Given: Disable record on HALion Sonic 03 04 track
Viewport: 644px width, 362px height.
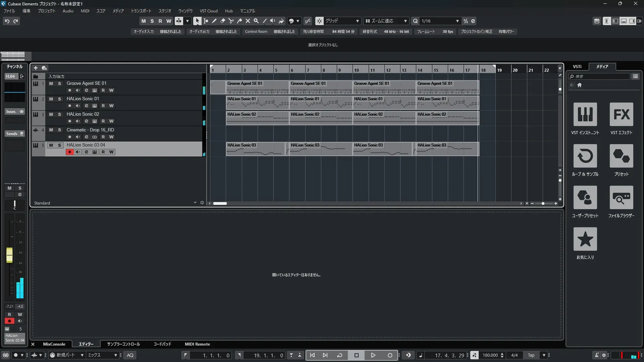Looking at the screenshot, I should [69, 152].
